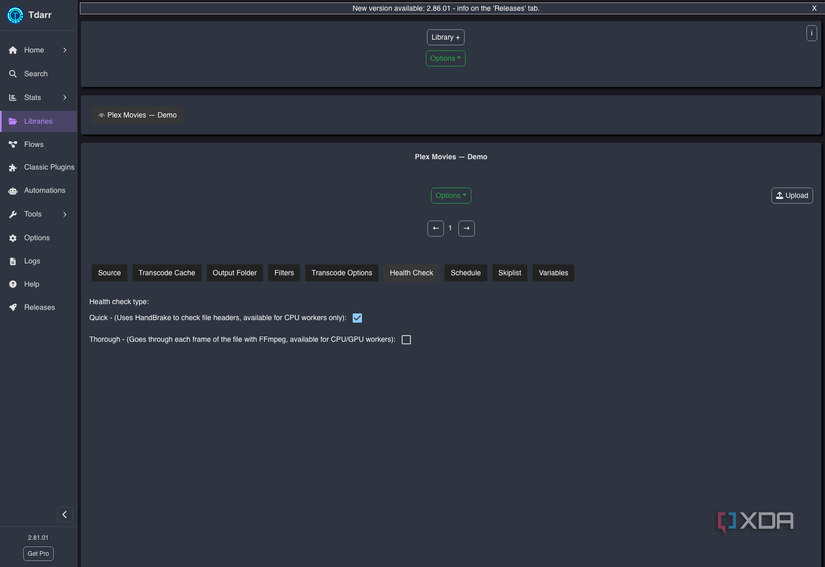The width and height of the screenshot is (825, 567).
Task: Click the Logs document icon
Action: [x=13, y=261]
